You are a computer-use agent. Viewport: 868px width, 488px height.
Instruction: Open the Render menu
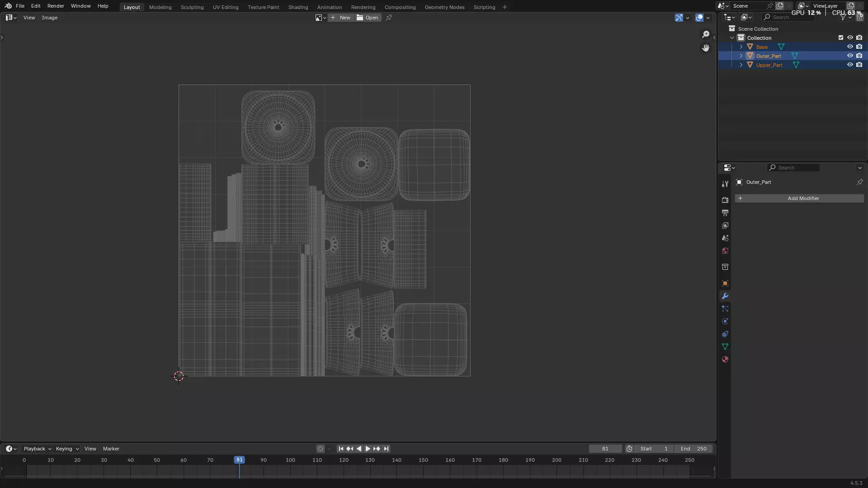pyautogui.click(x=56, y=6)
